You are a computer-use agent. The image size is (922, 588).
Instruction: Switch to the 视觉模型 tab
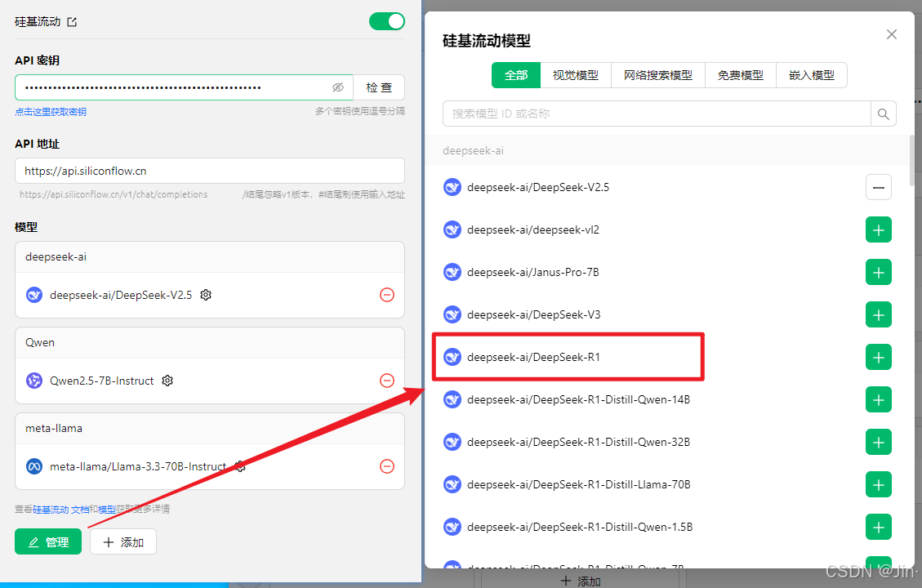[x=576, y=75]
